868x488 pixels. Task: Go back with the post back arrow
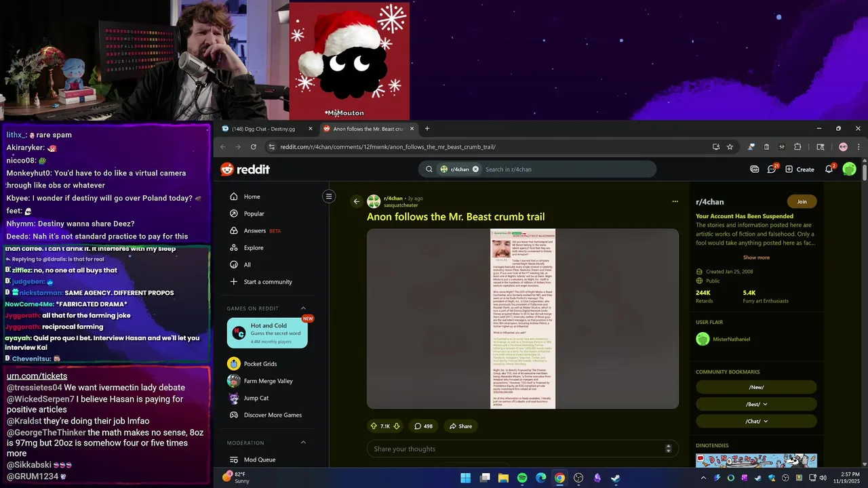(357, 201)
